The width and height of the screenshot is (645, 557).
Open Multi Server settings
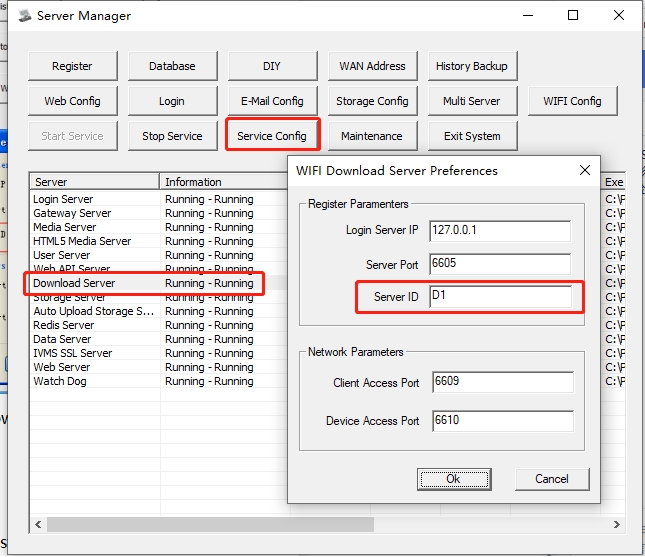[472, 101]
